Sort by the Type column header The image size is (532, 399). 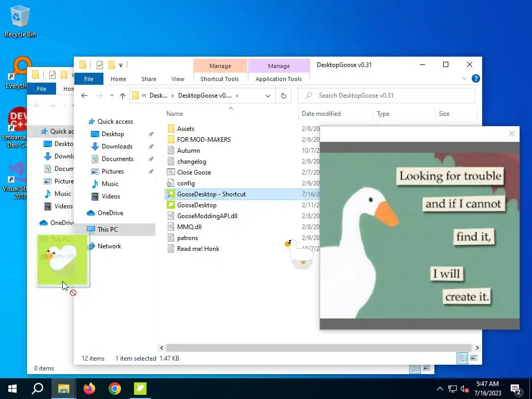coord(404,114)
